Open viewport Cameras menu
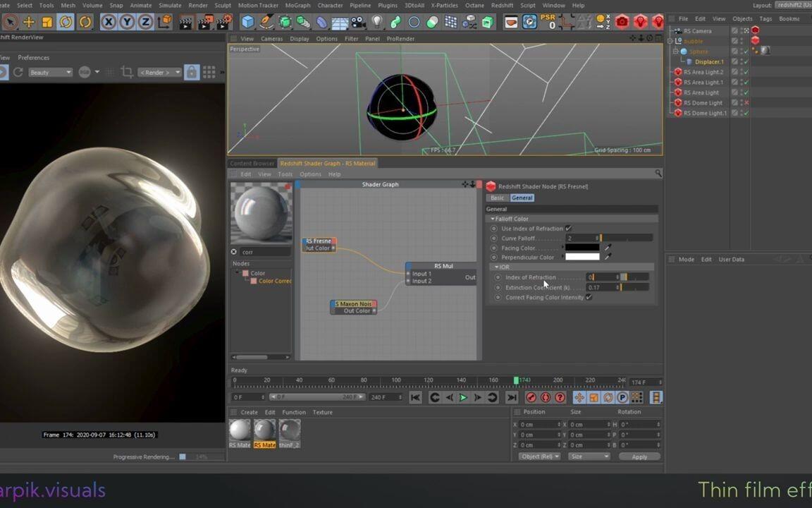 [x=271, y=39]
